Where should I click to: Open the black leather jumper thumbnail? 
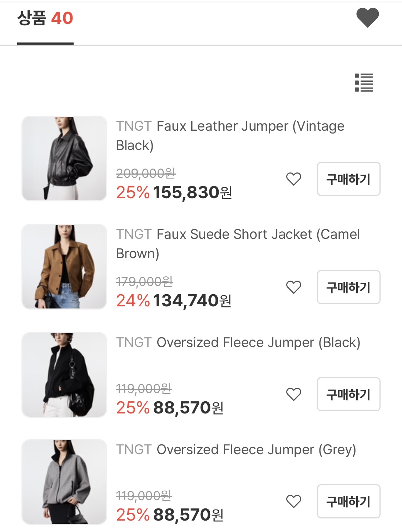(64, 159)
